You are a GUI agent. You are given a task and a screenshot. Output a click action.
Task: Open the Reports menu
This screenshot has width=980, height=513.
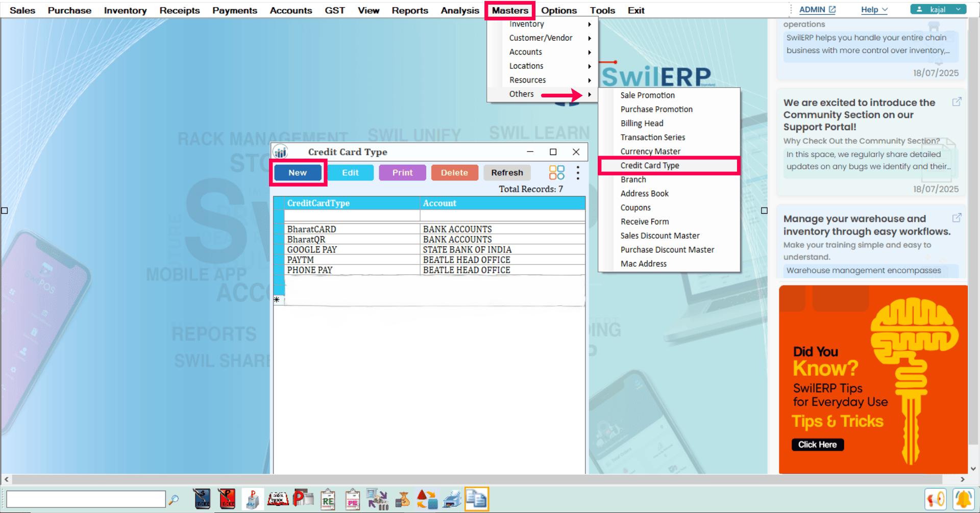tap(410, 10)
